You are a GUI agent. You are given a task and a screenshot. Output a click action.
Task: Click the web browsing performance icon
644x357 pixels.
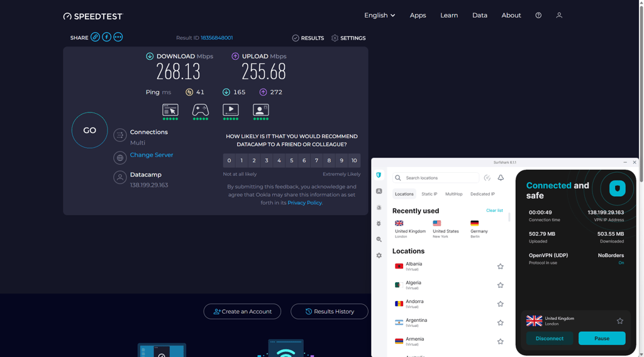170,110
